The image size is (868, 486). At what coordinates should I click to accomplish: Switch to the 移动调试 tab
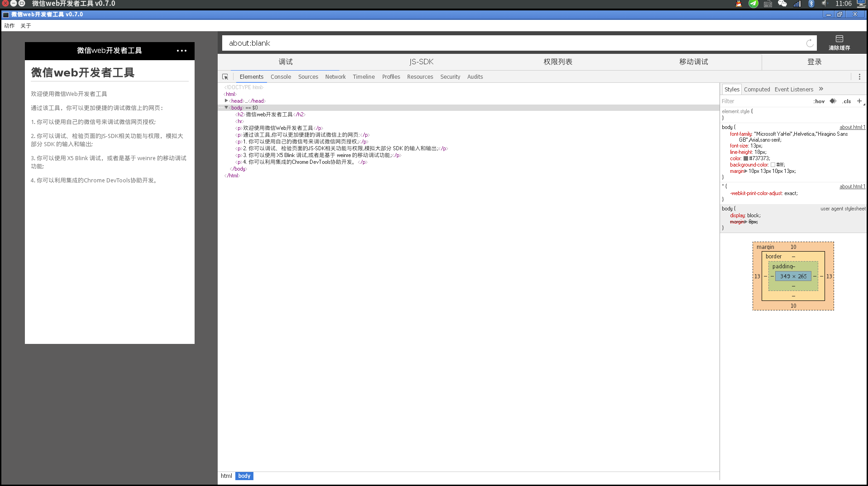(x=693, y=62)
